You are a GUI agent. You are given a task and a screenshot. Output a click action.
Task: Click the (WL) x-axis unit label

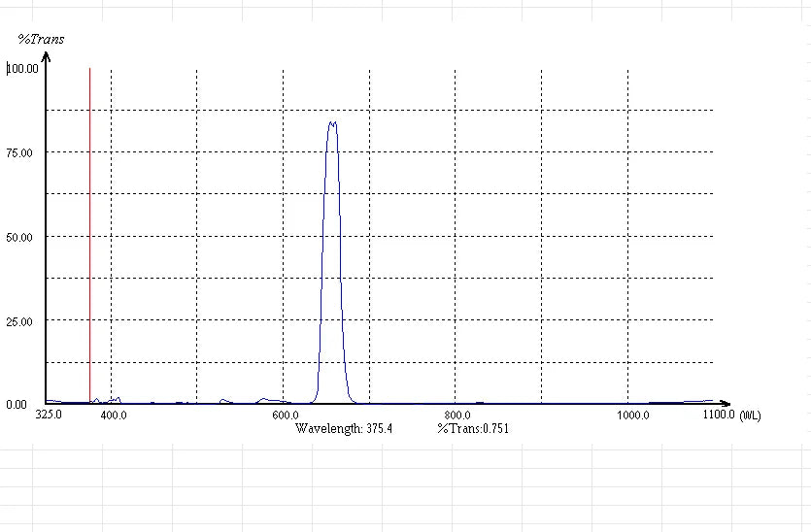750,416
